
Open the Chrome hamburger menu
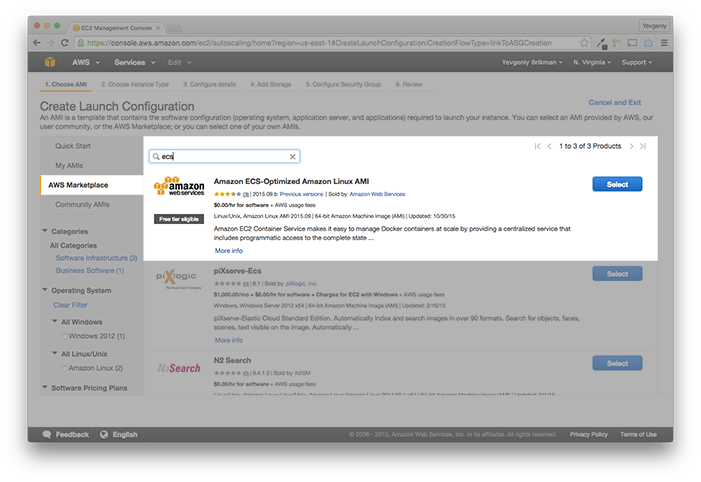664,43
